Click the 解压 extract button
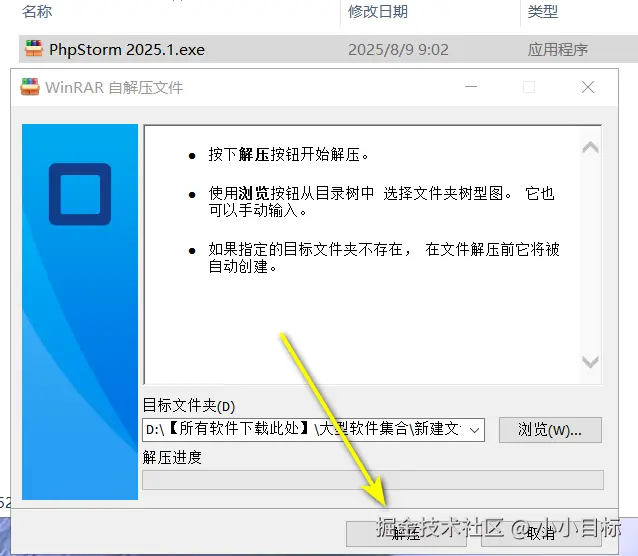 point(406,533)
